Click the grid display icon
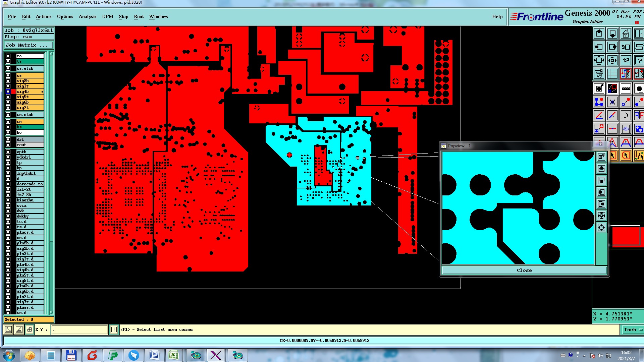Screen dimensions: 644x362 [612, 74]
